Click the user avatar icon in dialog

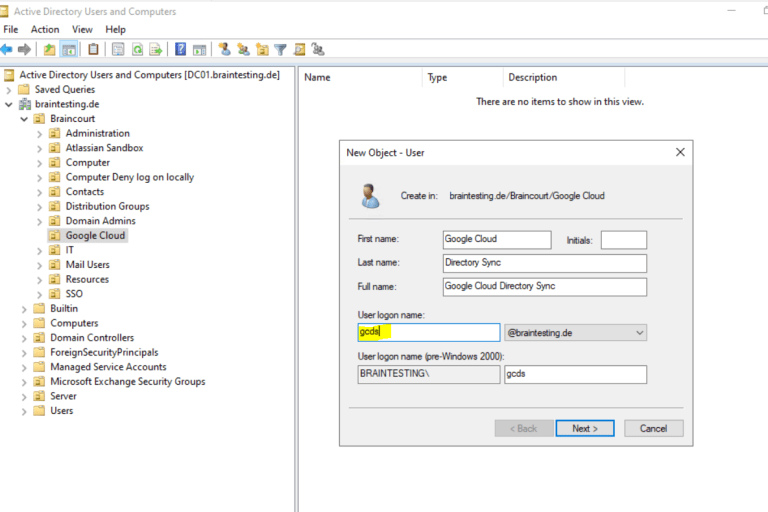370,195
